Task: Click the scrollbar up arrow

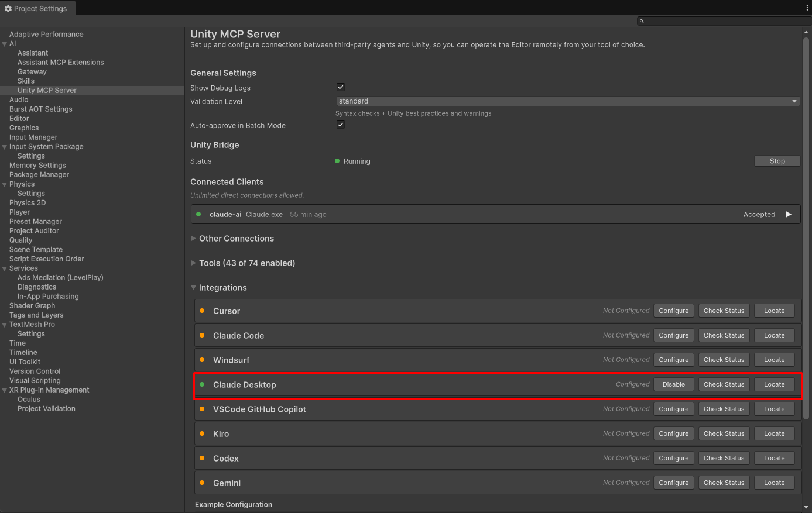Action: click(806, 32)
